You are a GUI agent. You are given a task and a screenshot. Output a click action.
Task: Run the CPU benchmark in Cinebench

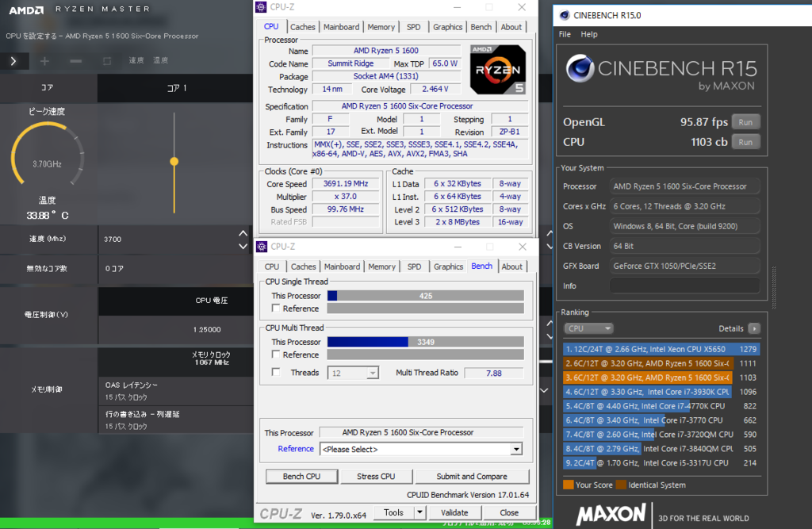745,142
